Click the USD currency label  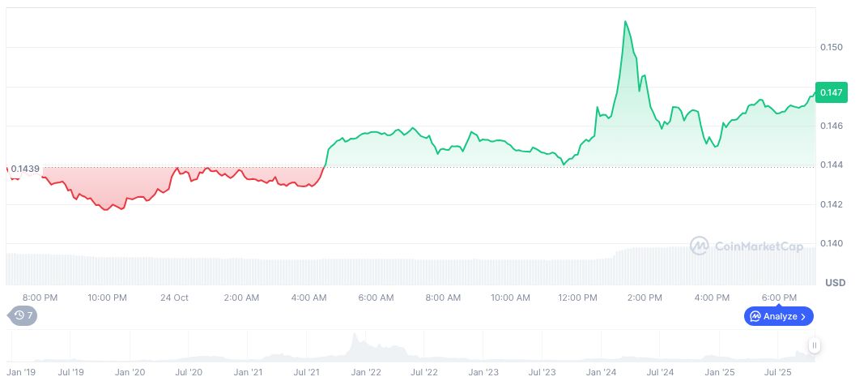(835, 283)
